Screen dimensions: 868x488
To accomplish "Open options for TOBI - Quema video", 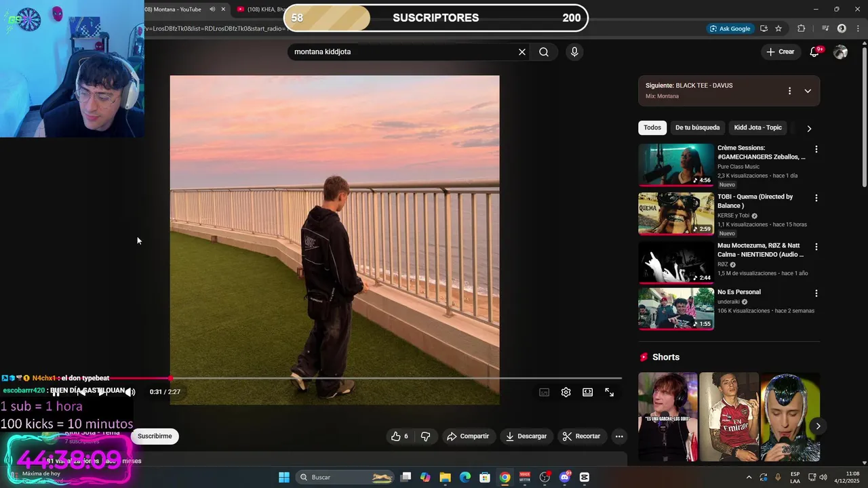I will tap(816, 198).
